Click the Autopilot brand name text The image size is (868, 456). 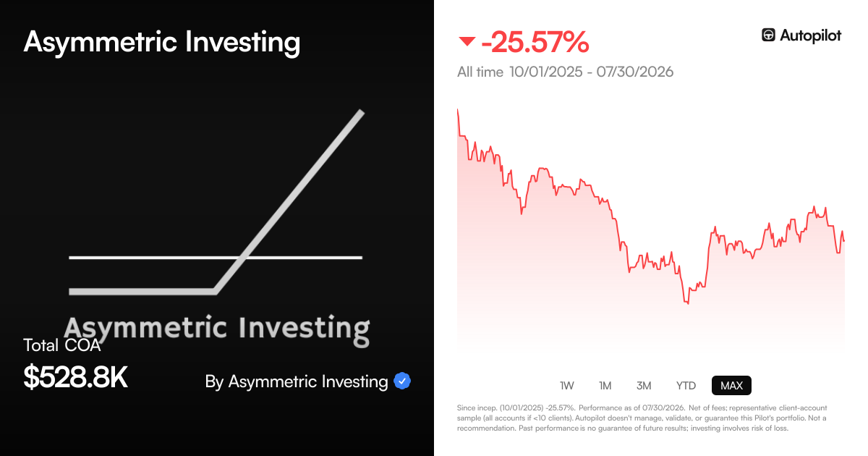(x=811, y=35)
